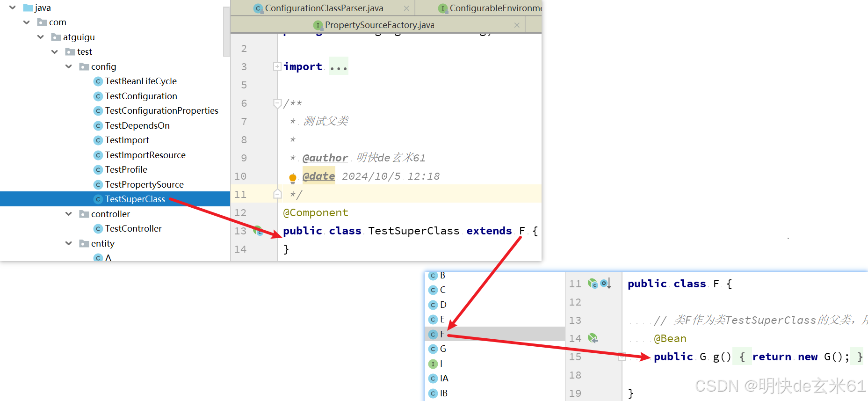Collapse the controller package chevron
The width and height of the screenshot is (868, 401).
click(x=69, y=214)
